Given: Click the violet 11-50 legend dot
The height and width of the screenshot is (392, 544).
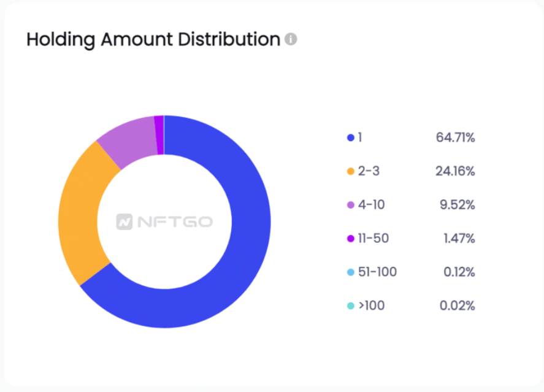Looking at the screenshot, I should pos(351,239).
